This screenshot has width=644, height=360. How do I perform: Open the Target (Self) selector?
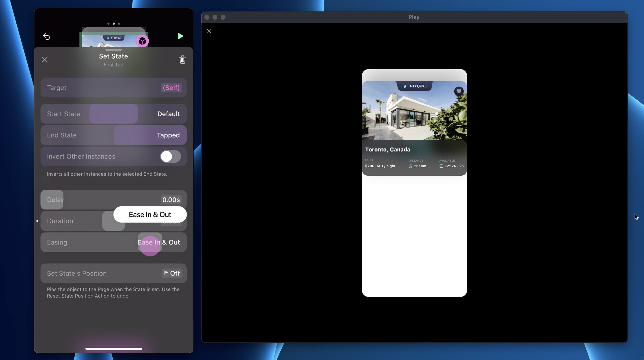pos(171,88)
